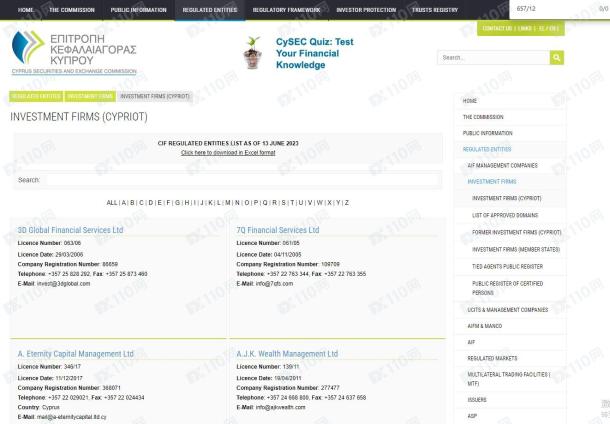Filter firms by letter M
The height and width of the screenshot is (424, 610).
pos(228,203)
